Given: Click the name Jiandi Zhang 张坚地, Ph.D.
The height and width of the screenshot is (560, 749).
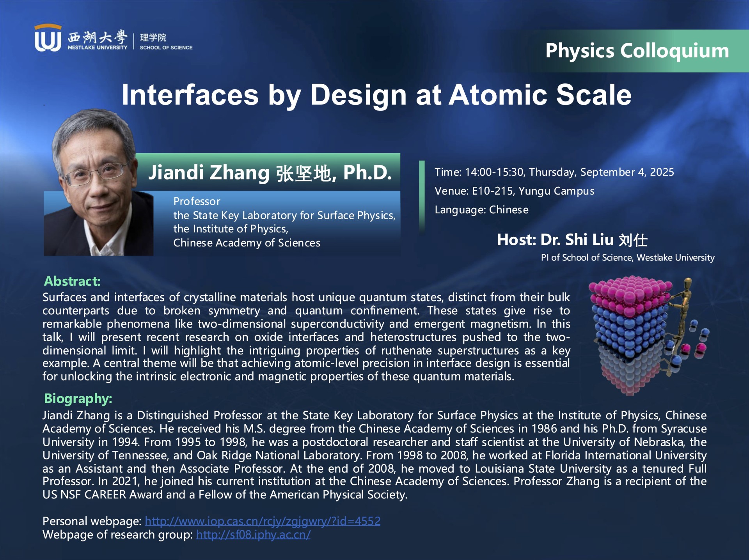Looking at the screenshot, I should [270, 172].
